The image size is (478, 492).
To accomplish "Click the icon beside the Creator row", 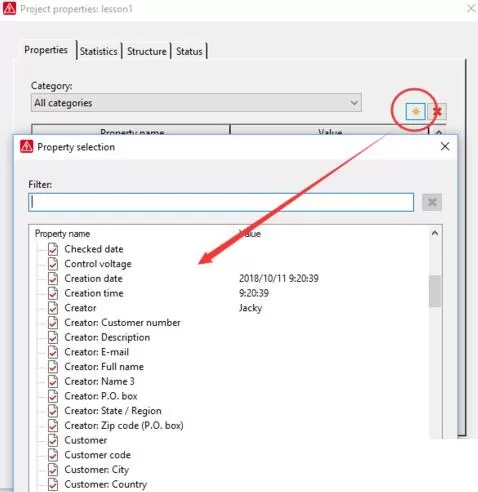I will (53, 308).
